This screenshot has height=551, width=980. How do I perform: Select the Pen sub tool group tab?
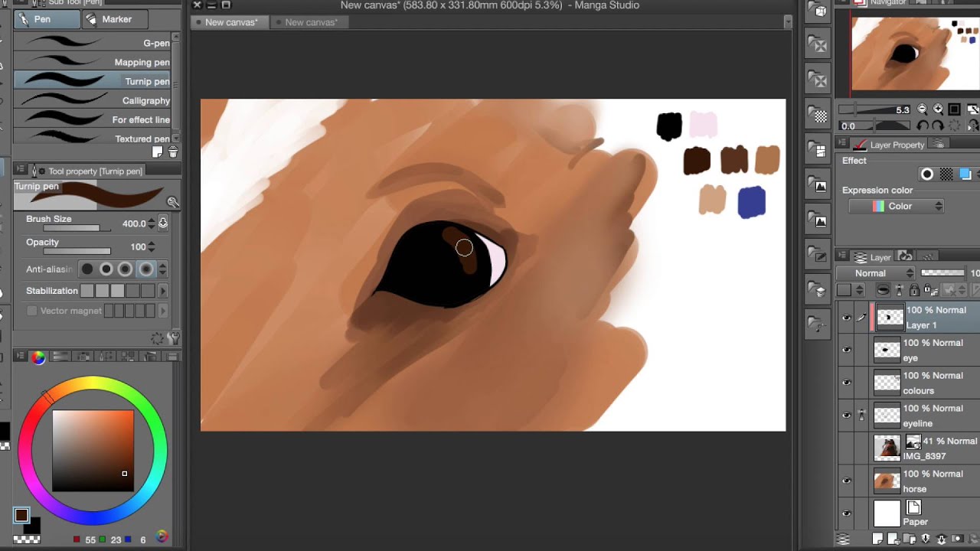click(46, 19)
